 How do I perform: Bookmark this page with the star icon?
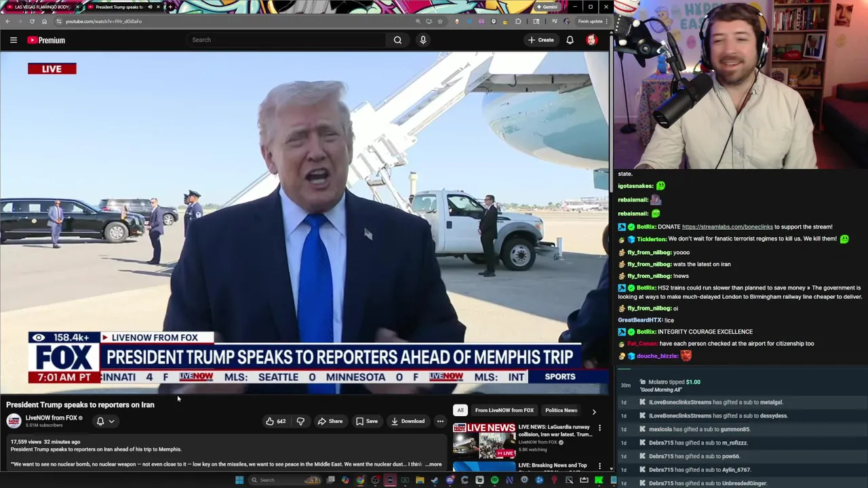[x=439, y=21]
